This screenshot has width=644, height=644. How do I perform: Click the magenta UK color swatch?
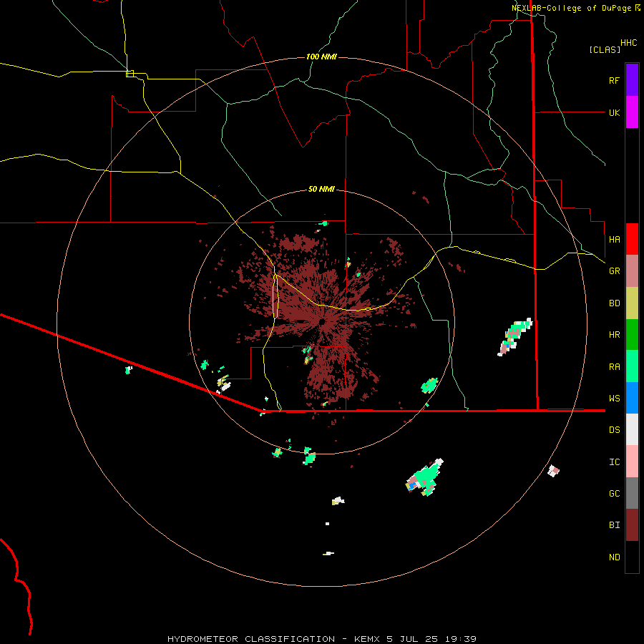[632, 112]
